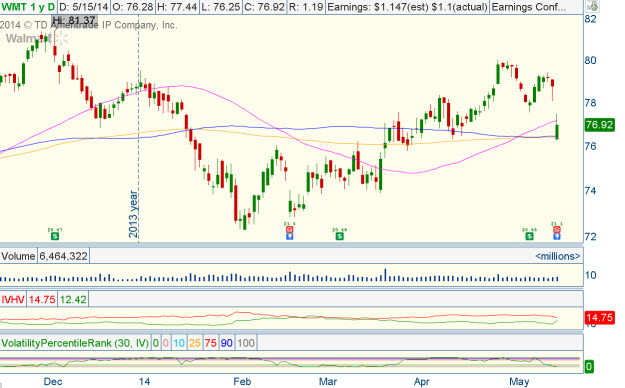Click the 2013 year vertical marker label
Screen dimensions: 625x388
pos(134,215)
